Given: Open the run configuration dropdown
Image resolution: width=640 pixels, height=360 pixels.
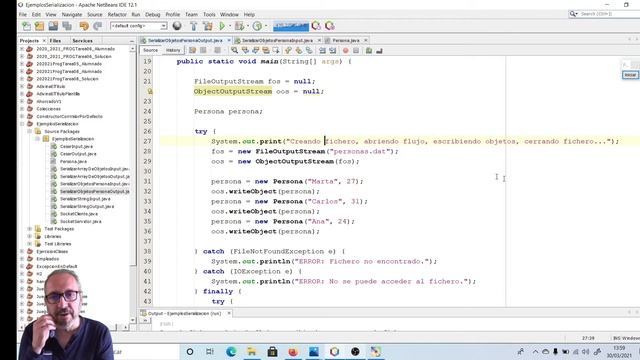Looking at the screenshot, I should [138, 26].
